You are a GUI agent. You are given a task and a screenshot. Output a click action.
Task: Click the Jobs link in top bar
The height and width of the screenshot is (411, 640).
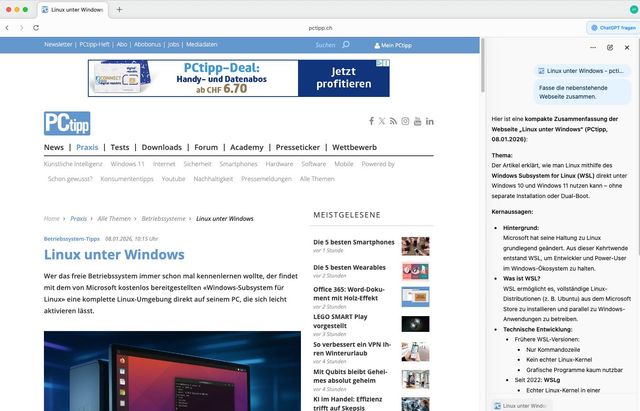tap(173, 44)
